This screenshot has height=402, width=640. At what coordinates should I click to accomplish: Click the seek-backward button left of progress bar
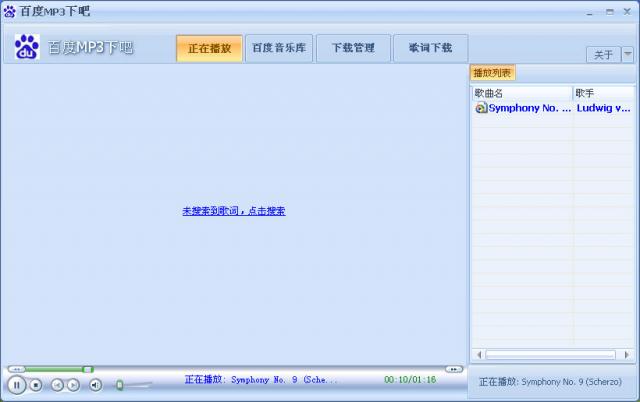click(x=14, y=369)
